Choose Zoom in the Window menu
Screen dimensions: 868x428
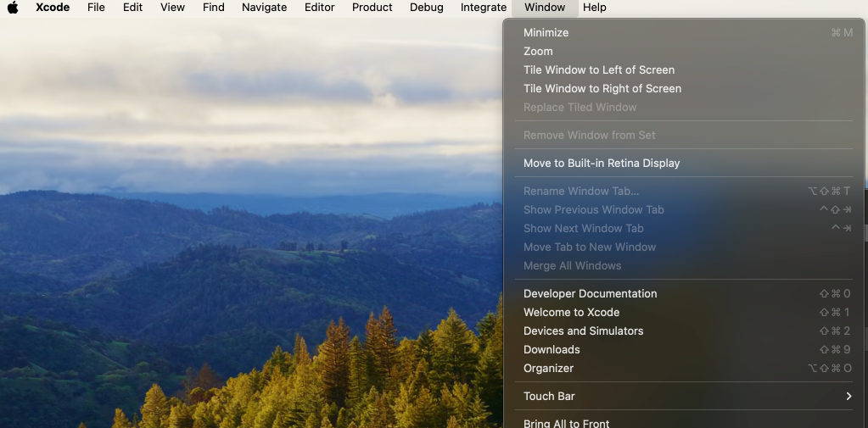[538, 52]
